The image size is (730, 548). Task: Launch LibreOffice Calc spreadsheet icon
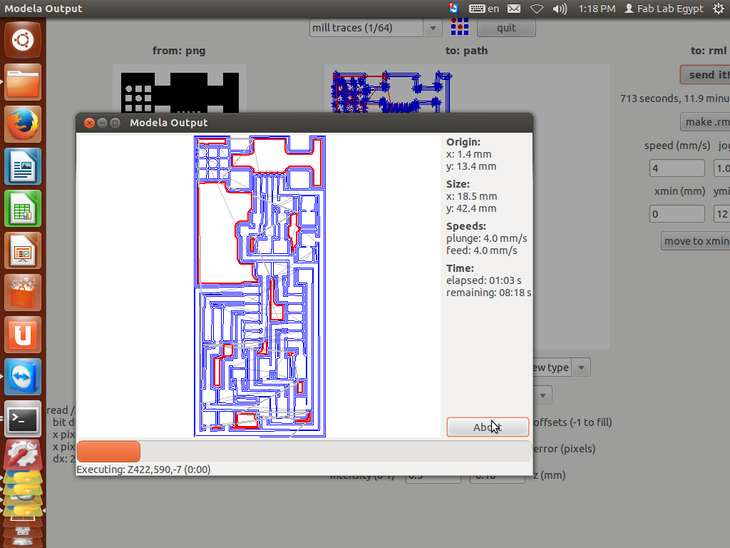[x=22, y=208]
